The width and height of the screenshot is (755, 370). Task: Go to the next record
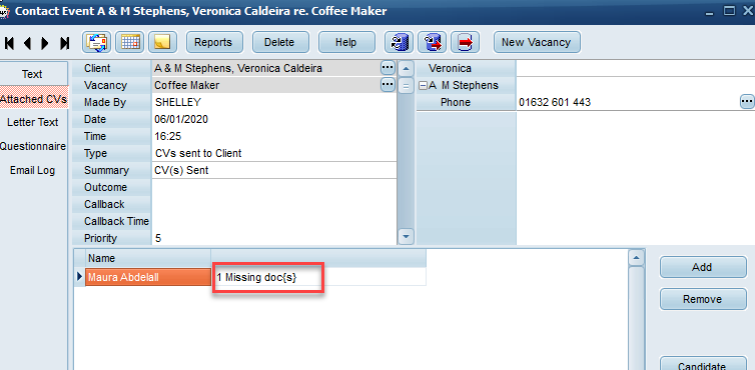pyautogui.click(x=45, y=43)
